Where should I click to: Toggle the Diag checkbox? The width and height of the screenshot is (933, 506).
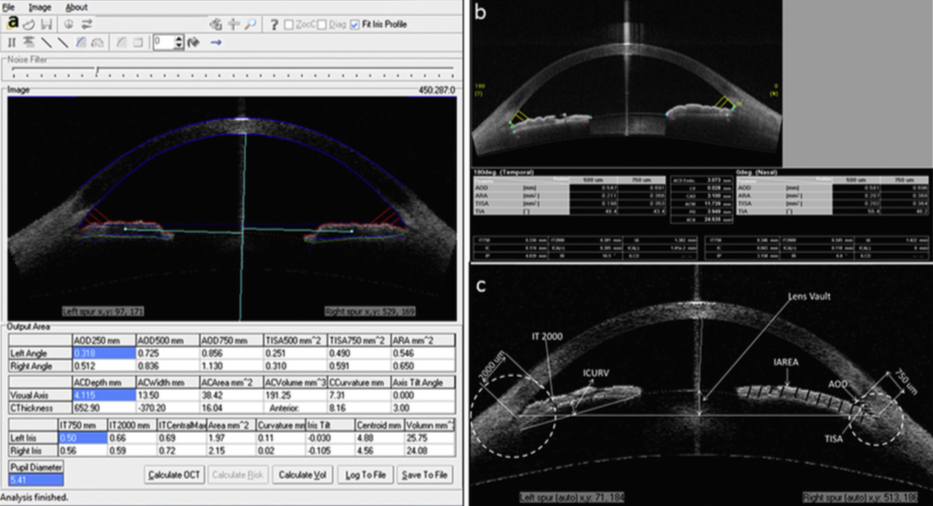coord(321,23)
